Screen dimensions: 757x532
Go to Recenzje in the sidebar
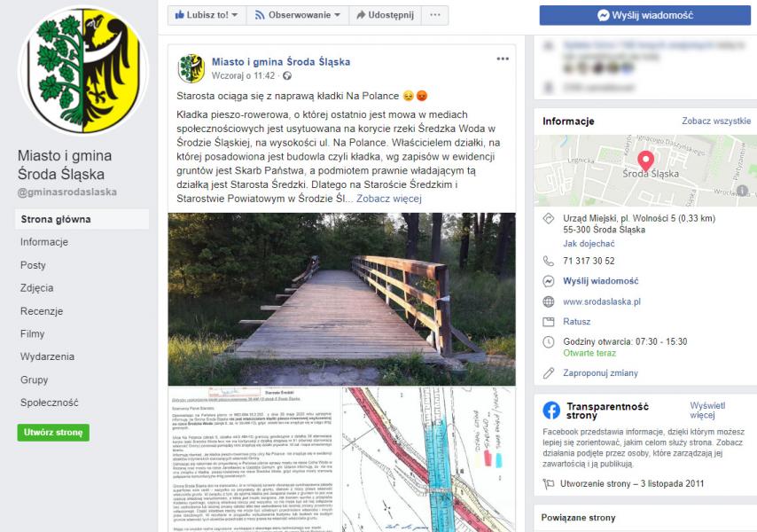click(42, 311)
